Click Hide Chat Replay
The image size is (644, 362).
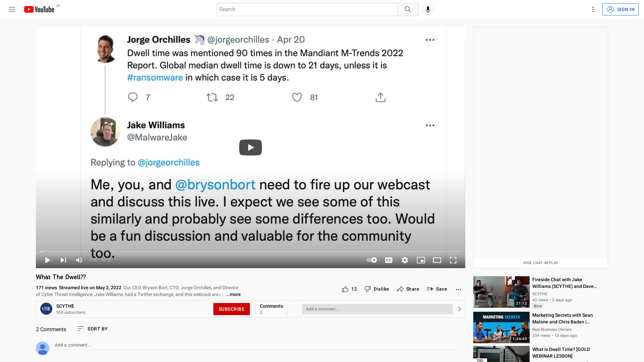540,263
